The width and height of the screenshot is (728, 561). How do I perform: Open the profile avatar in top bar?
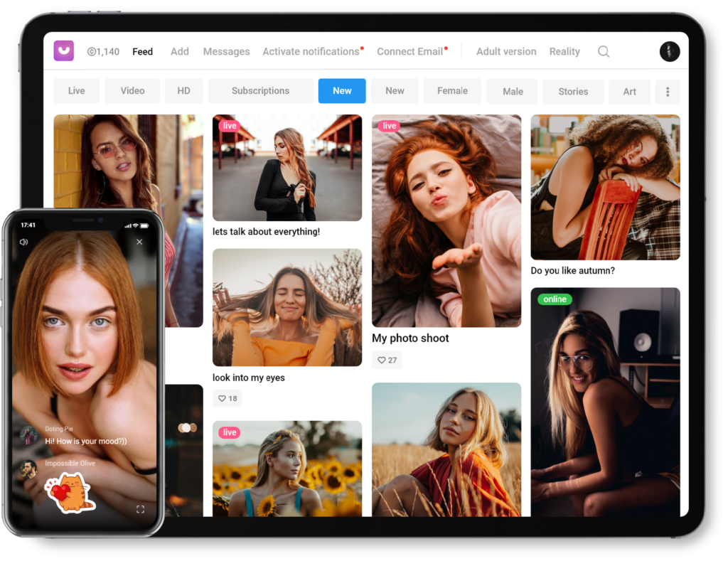(669, 51)
